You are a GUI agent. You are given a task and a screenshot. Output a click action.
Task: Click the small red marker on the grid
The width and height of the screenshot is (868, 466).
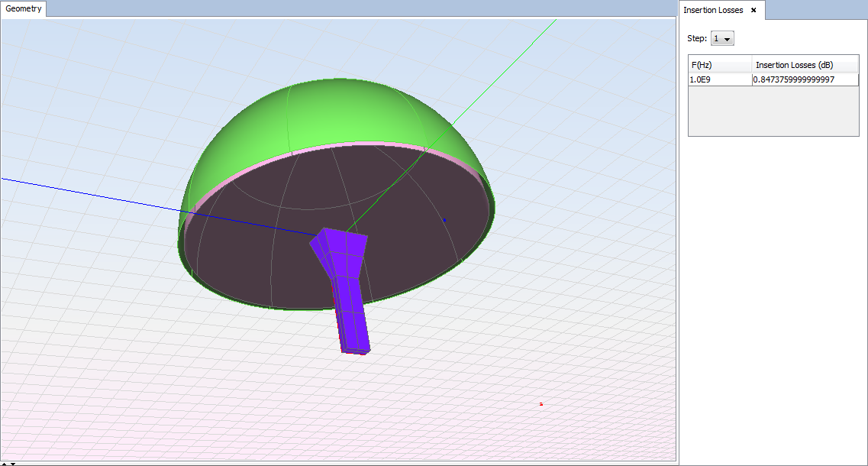(x=541, y=403)
